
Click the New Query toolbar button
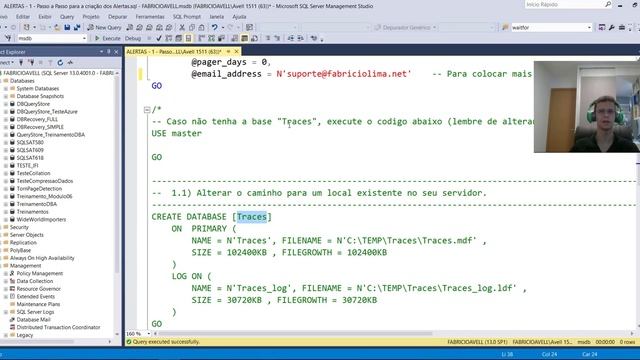(104, 27)
